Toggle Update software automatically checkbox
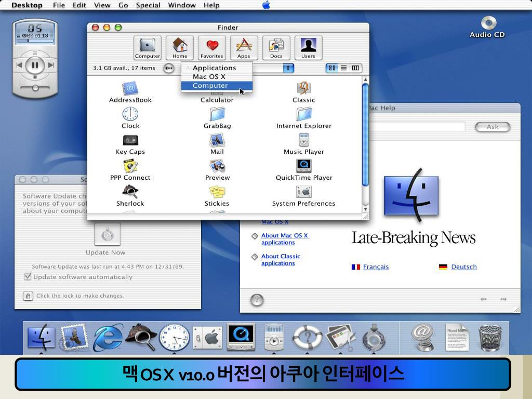Image resolution: width=532 pixels, height=399 pixels. pyautogui.click(x=28, y=276)
